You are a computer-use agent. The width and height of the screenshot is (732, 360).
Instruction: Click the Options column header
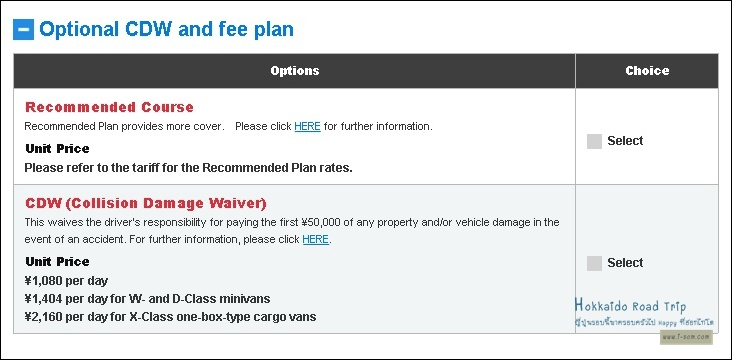click(x=295, y=71)
